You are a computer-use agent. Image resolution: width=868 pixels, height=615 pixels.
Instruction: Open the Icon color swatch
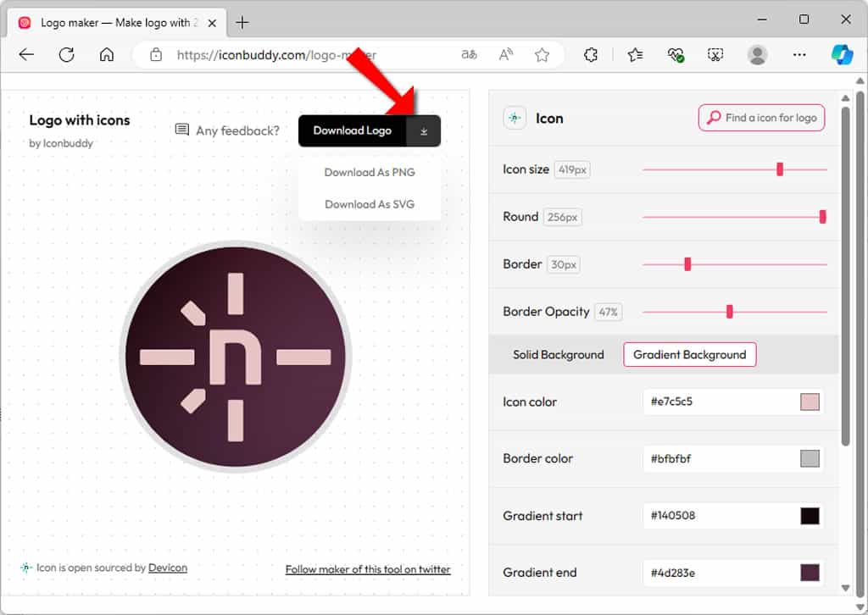[x=810, y=402]
